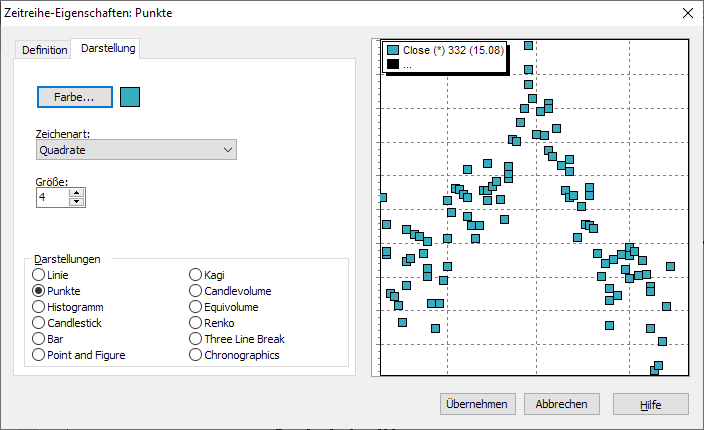The image size is (704, 430).
Task: Switch to the Definition tab
Action: [44, 49]
